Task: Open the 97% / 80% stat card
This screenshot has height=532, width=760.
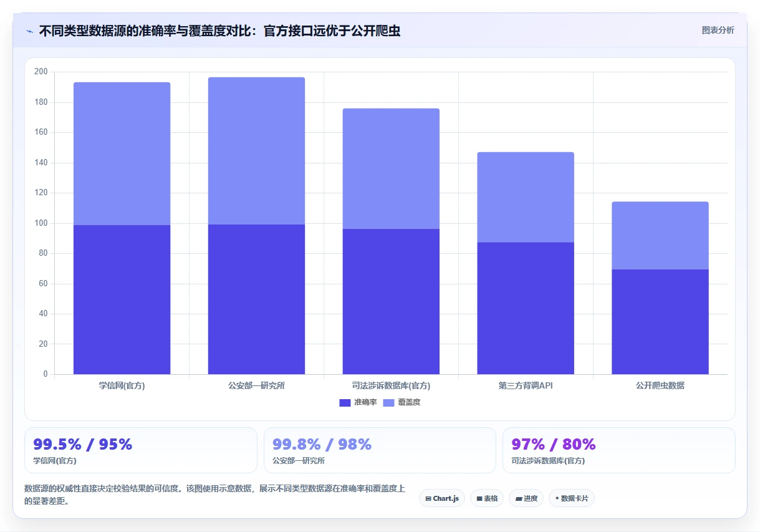Action: pos(619,450)
